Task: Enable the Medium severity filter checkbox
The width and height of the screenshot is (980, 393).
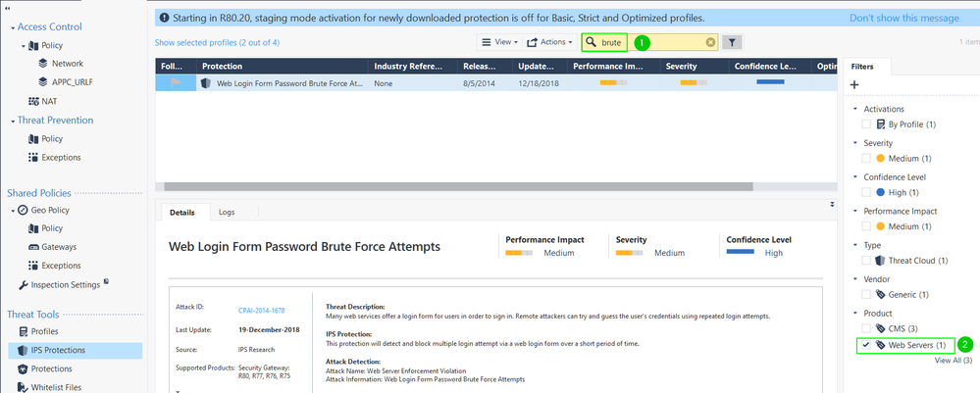Action: click(x=865, y=158)
